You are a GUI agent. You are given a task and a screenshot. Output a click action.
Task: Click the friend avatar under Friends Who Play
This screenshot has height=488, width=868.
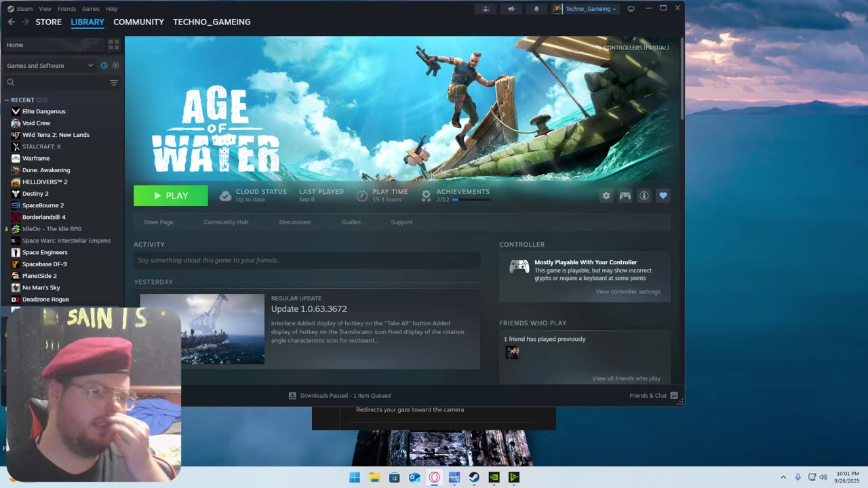point(512,352)
